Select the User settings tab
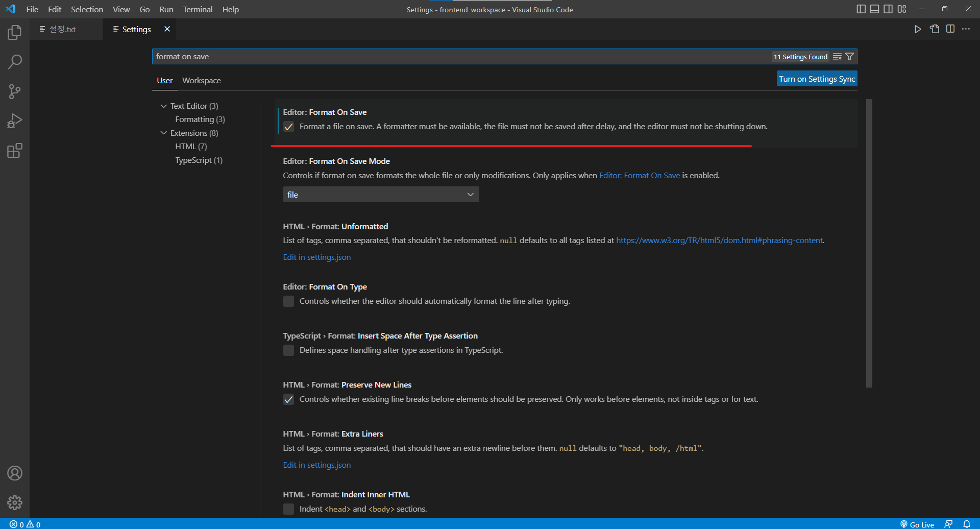The image size is (980, 529). coord(164,81)
